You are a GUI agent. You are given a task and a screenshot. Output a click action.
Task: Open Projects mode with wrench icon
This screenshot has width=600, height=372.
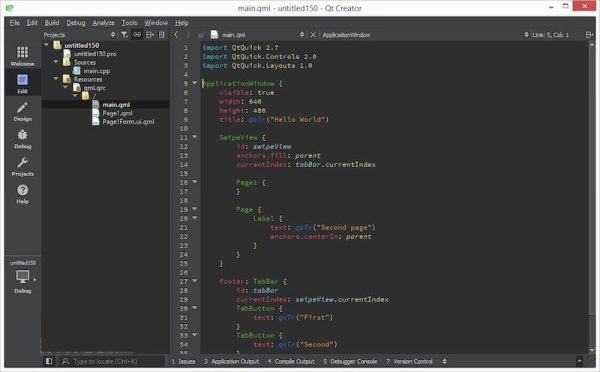22,166
